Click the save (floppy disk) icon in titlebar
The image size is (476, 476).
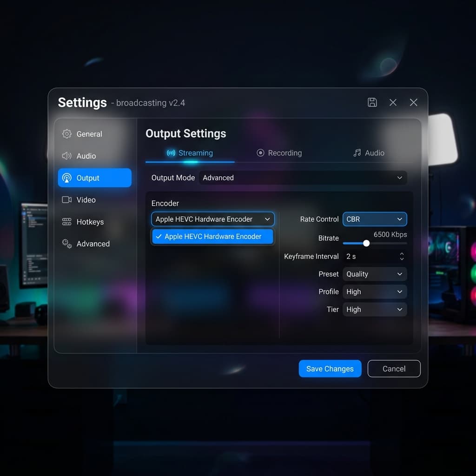click(372, 102)
